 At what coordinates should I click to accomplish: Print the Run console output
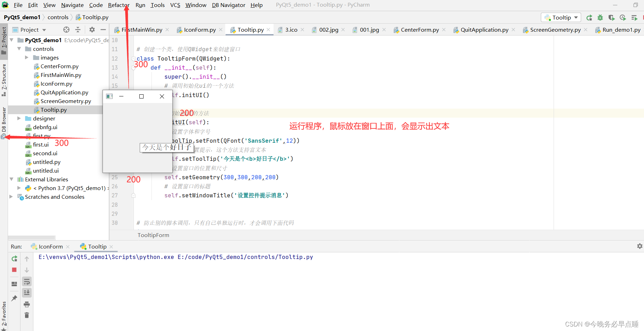[27, 305]
